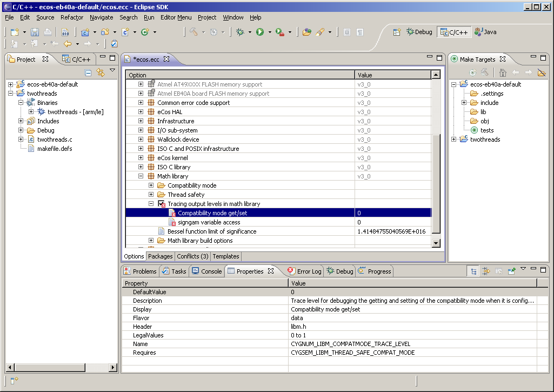Click Show Categories icon in Properties view
The image size is (554, 392).
(474, 271)
